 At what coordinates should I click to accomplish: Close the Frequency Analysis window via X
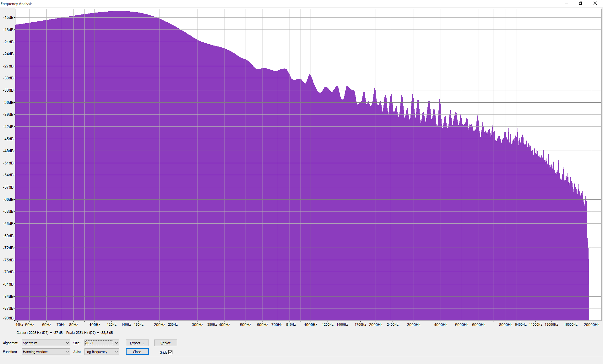point(595,3)
